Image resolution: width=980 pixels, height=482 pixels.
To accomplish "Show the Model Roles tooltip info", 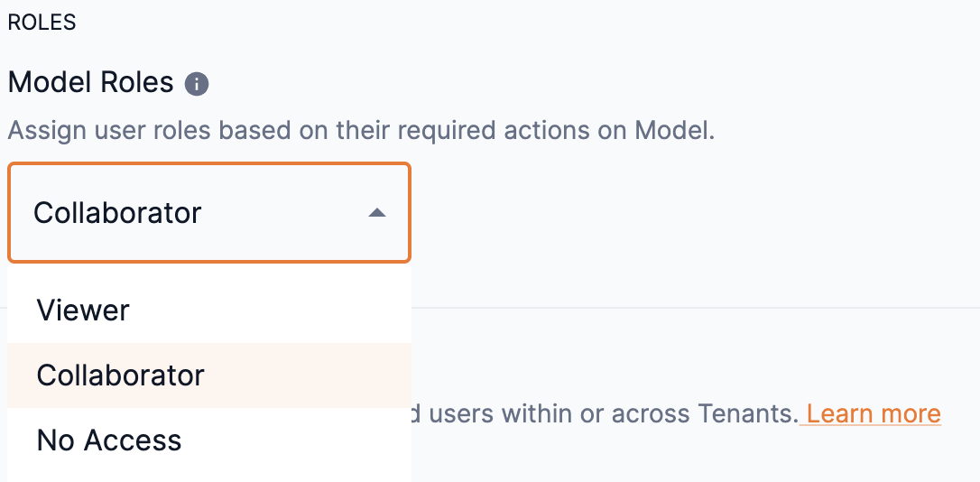I will (x=197, y=84).
